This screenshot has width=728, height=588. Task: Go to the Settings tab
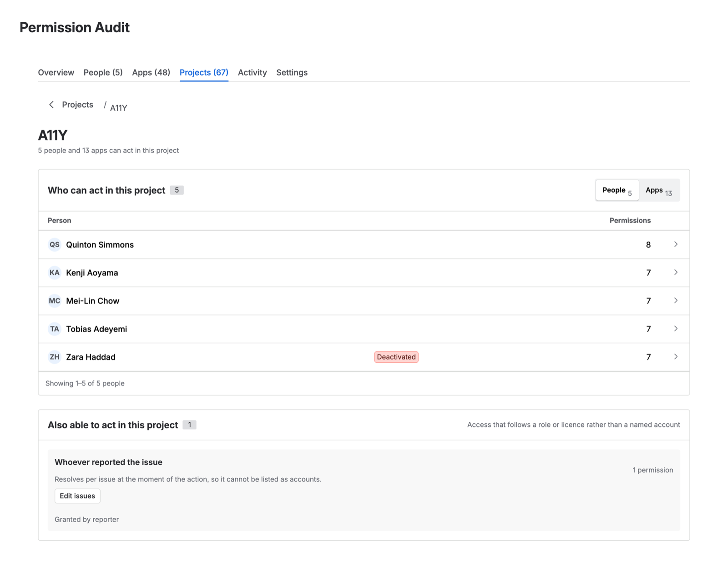click(x=292, y=72)
